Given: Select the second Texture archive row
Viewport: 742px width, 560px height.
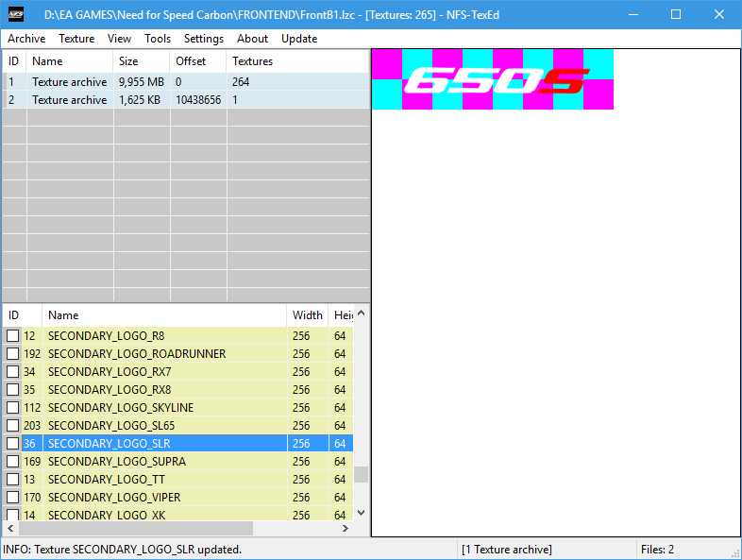Looking at the screenshot, I should (69, 100).
